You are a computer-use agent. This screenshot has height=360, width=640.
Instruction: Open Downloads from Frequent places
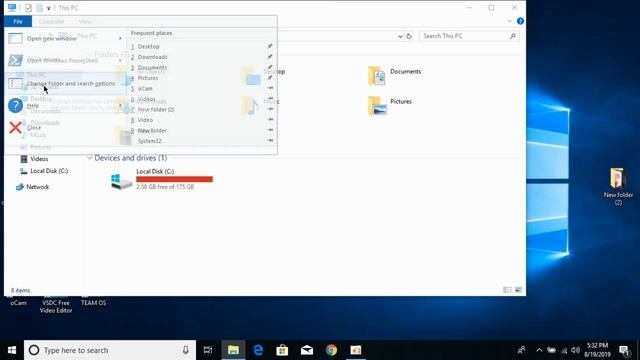[152, 57]
